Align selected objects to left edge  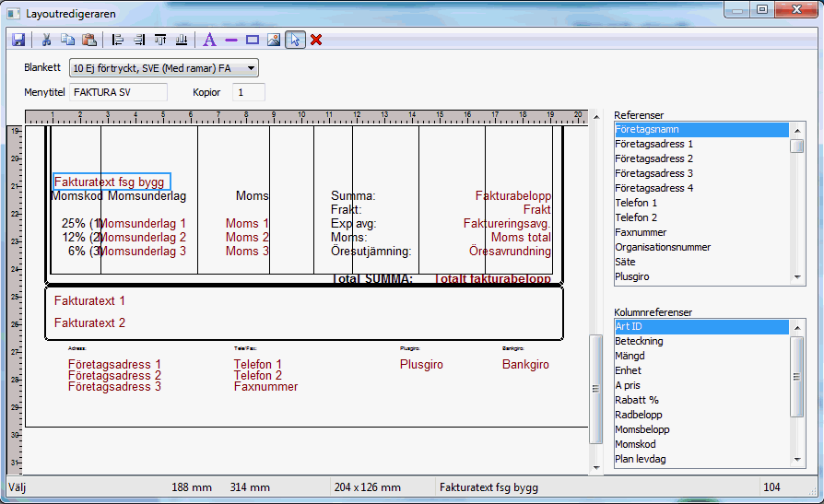point(117,40)
